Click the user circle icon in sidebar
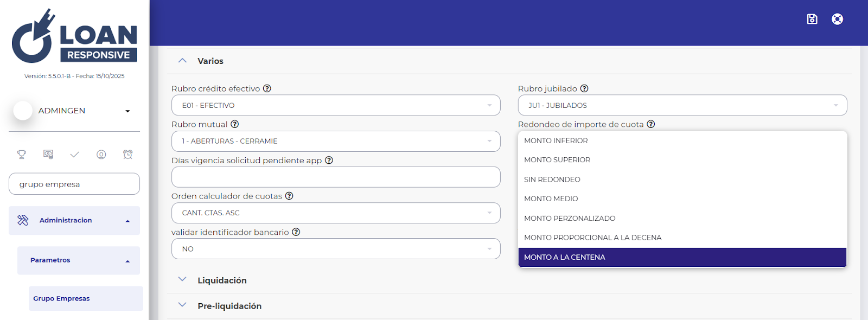 (101, 155)
